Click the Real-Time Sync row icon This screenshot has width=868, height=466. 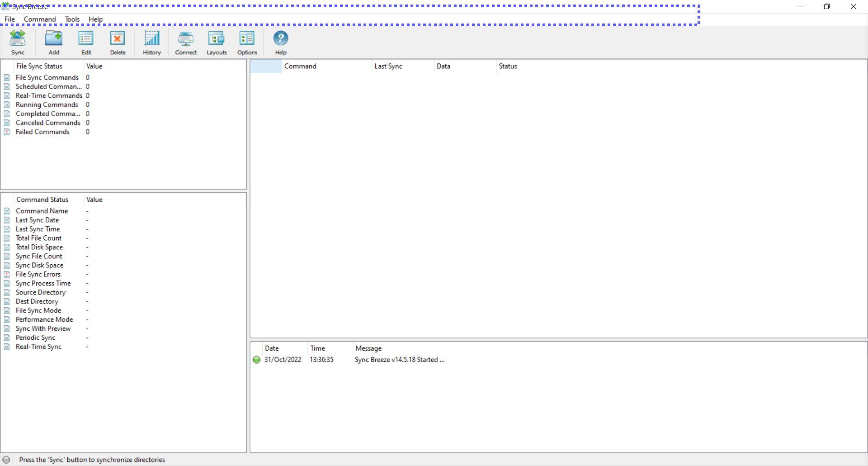coord(7,347)
